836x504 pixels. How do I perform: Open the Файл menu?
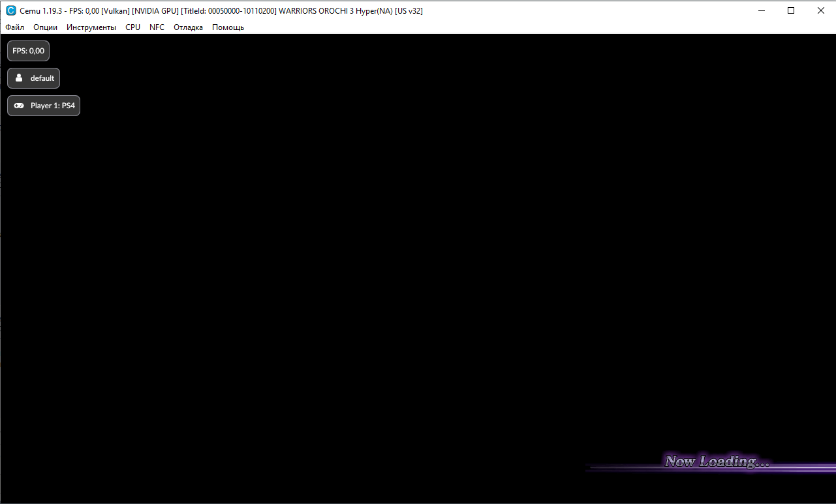tap(14, 27)
